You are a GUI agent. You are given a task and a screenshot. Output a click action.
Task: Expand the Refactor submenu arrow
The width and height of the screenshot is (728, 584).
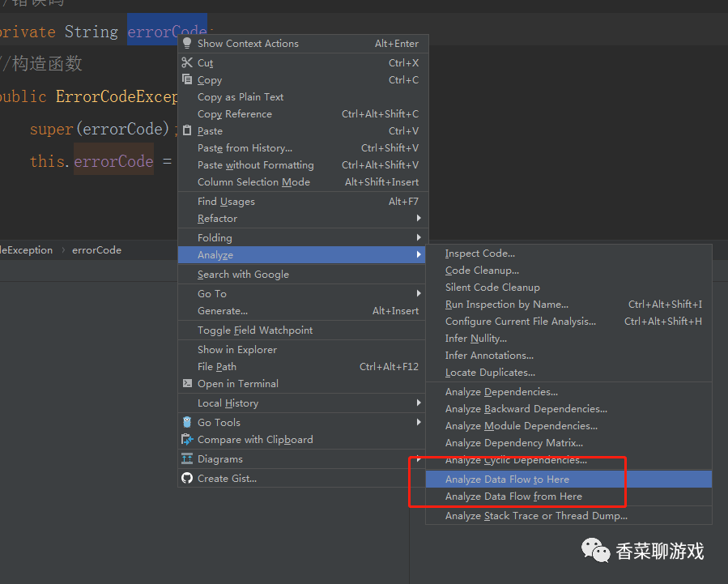pyautogui.click(x=419, y=218)
